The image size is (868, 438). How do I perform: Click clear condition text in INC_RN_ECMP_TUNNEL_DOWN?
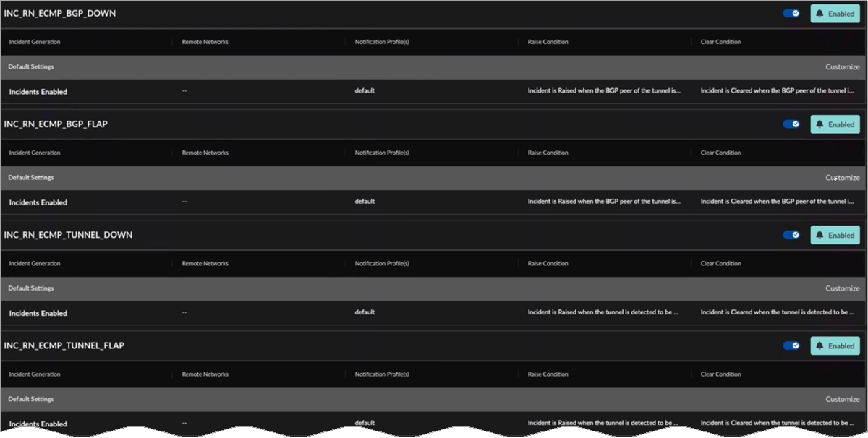778,312
